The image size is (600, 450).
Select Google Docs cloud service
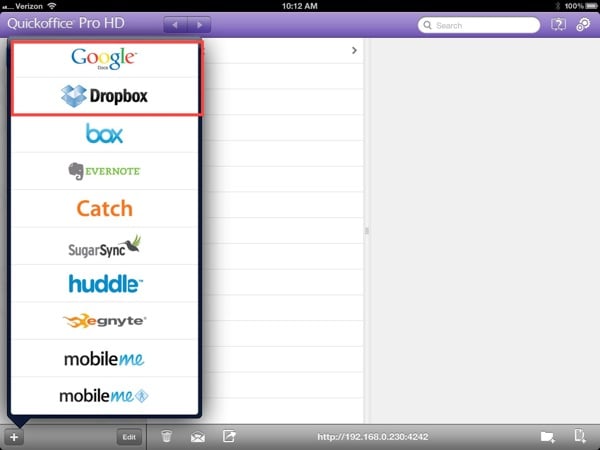[104, 59]
